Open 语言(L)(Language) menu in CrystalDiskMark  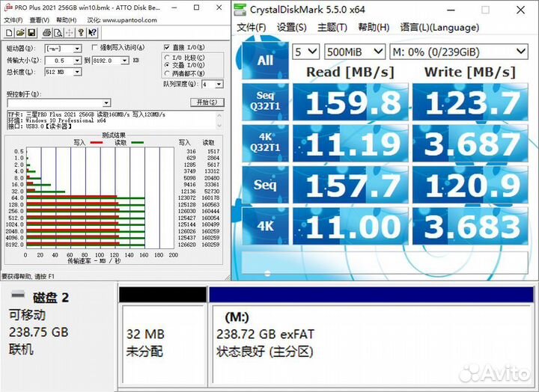tap(439, 27)
